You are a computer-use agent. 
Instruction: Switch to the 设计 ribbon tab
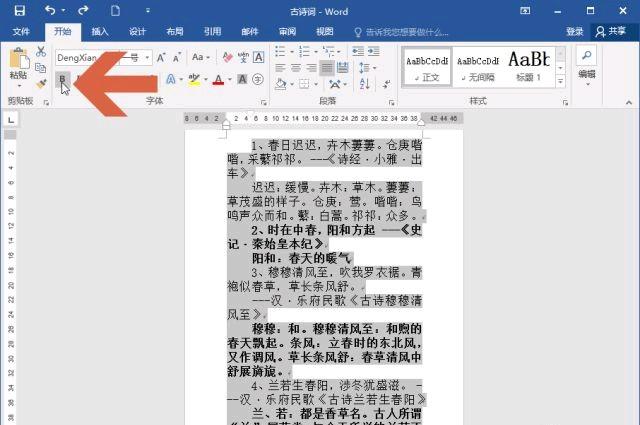[x=138, y=31]
